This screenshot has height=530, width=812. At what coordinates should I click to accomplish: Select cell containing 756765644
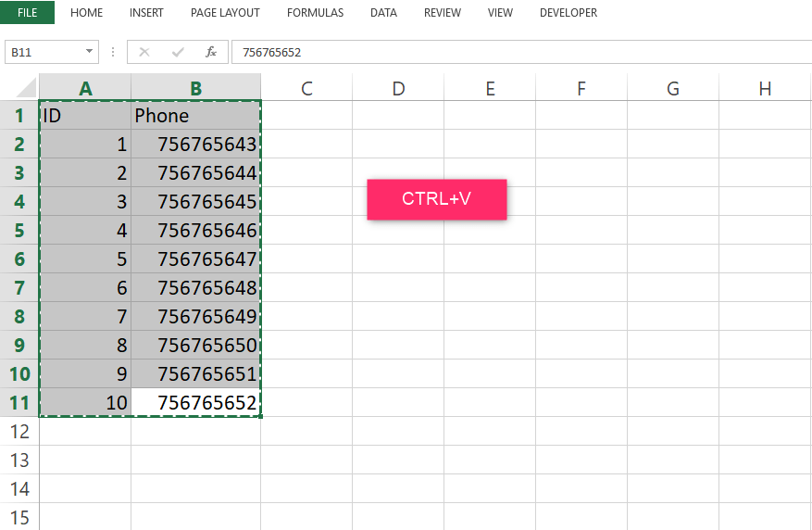[195, 172]
